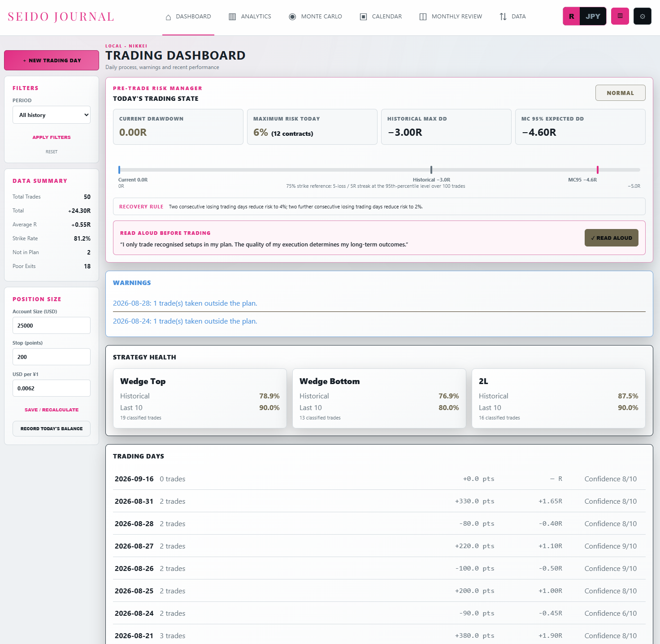Click Apply Filters
Image resolution: width=660 pixels, height=644 pixels.
coord(52,137)
